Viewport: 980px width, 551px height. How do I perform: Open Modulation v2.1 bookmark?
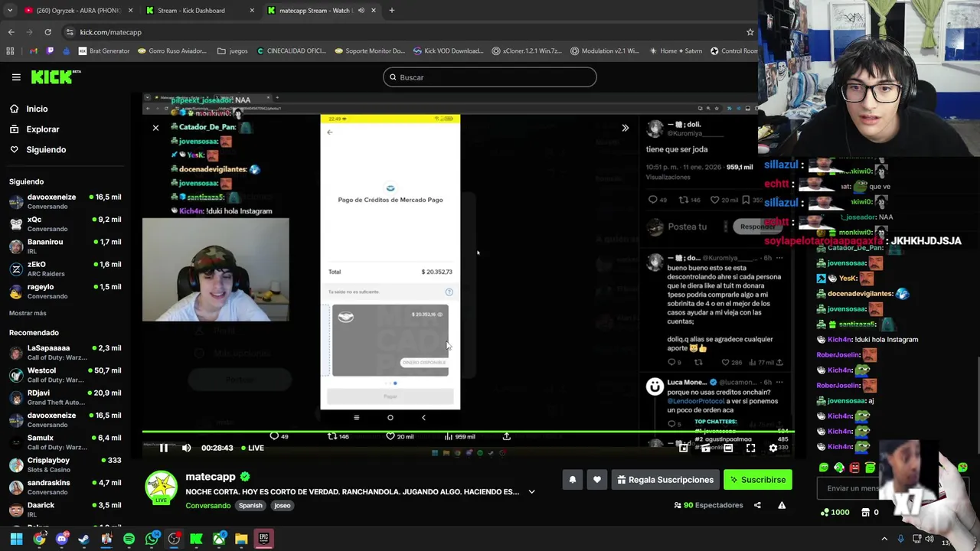605,51
